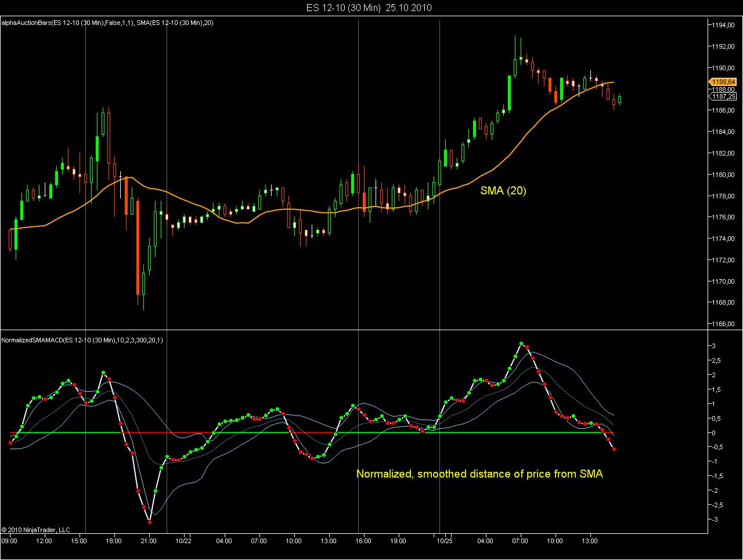The image size is (743, 560).
Task: Click the chart title ES 12-10 (30 Min) 25.10.2010
Action: [369, 8]
